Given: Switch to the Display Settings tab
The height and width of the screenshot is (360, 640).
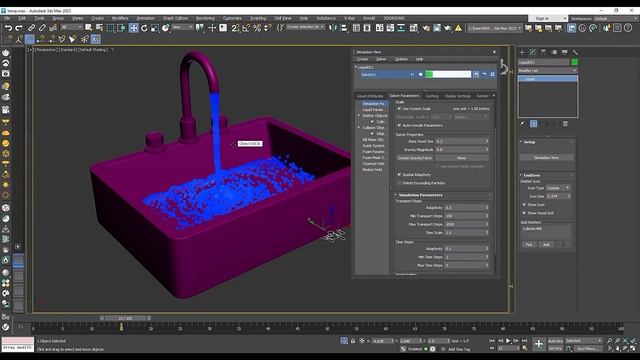Looking at the screenshot, I should pos(458,96).
